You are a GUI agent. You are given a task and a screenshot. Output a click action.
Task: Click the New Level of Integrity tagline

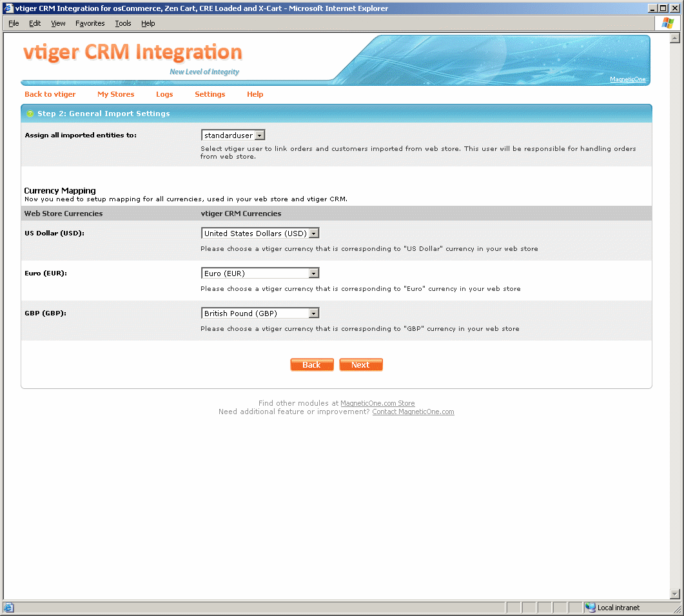coord(204,72)
